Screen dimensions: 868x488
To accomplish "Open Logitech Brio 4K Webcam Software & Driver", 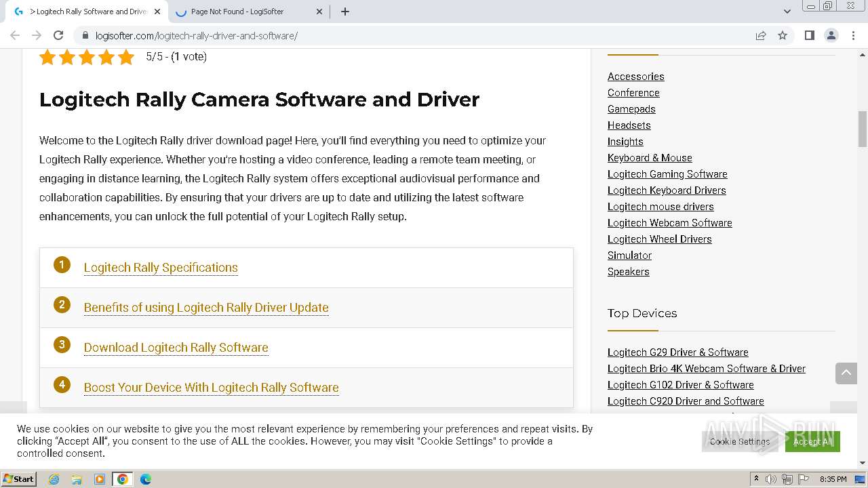I will click(706, 369).
